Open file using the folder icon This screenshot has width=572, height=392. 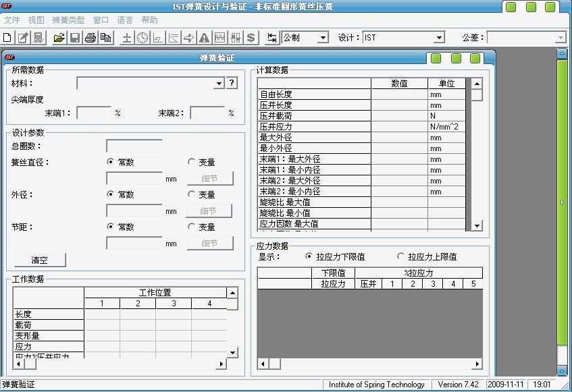(59, 38)
